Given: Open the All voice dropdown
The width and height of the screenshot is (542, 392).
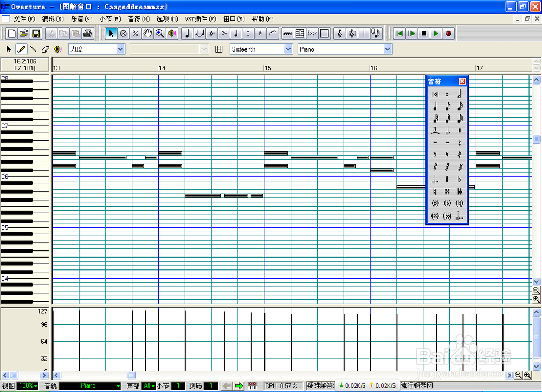Looking at the screenshot, I should pos(149,385).
